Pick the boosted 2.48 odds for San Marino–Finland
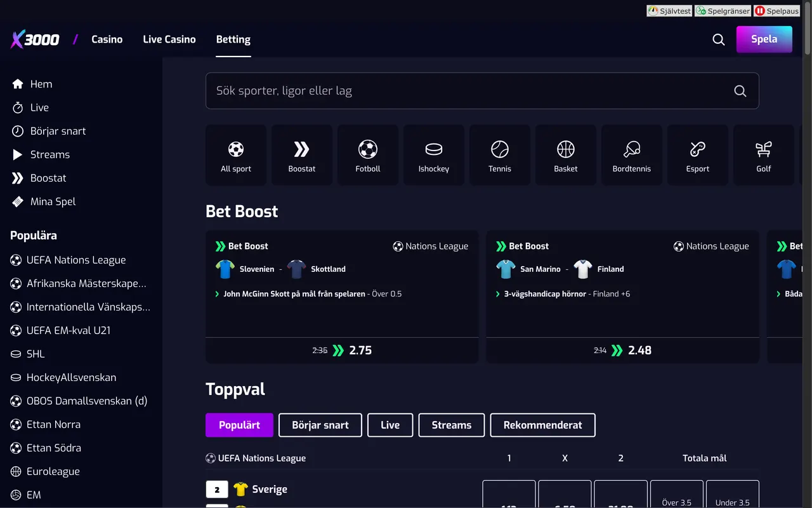This screenshot has height=508, width=812. tap(622, 351)
